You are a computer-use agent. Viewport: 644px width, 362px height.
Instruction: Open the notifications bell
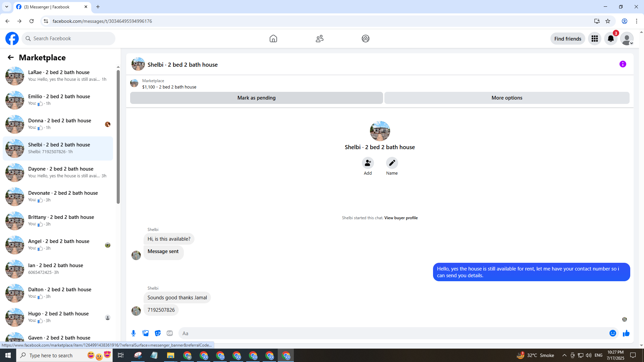[x=611, y=39]
